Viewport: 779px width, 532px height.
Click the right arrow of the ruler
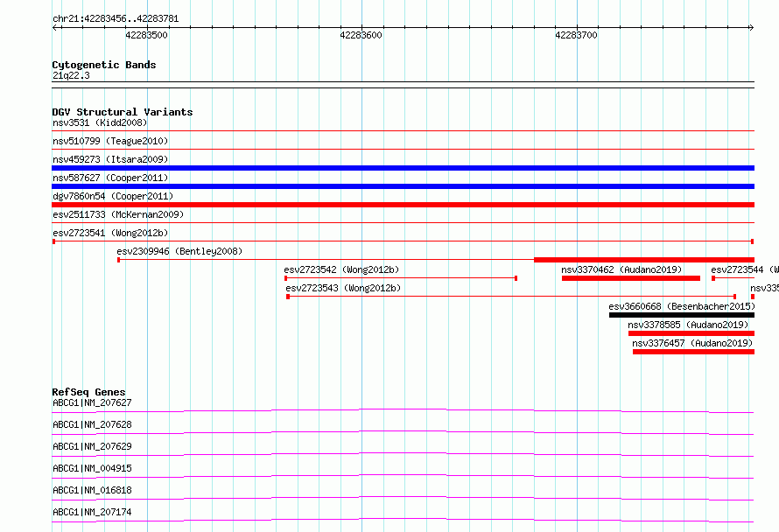[751, 28]
